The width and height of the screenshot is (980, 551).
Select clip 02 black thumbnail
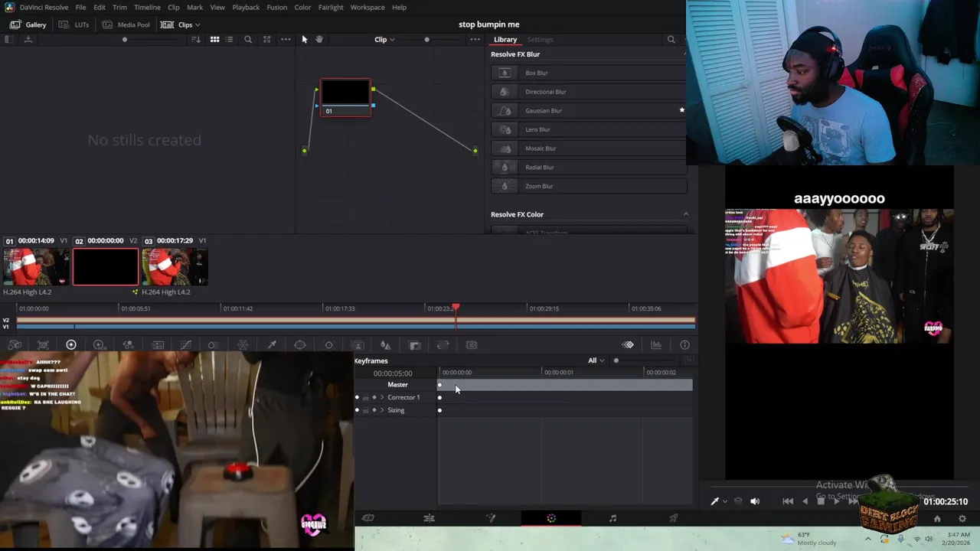click(106, 267)
